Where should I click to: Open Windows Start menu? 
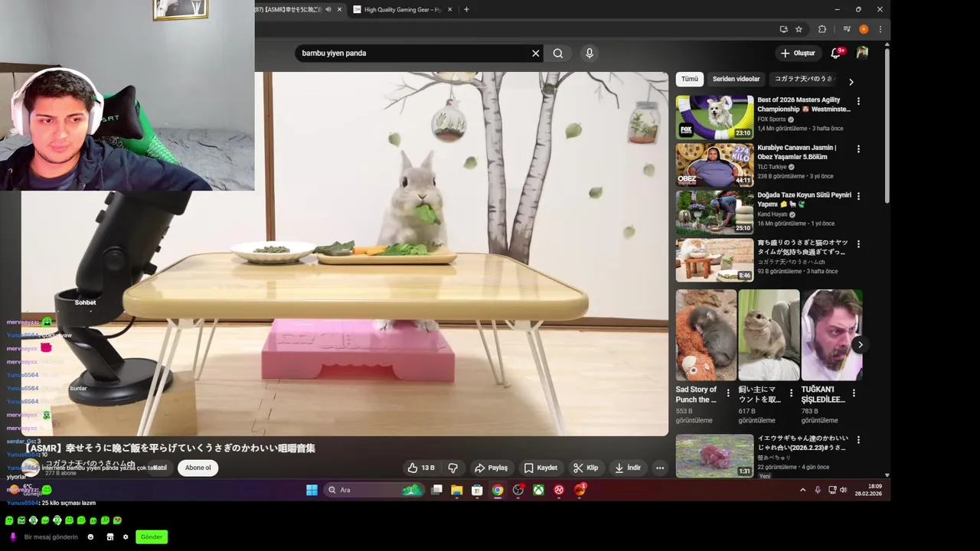point(312,490)
